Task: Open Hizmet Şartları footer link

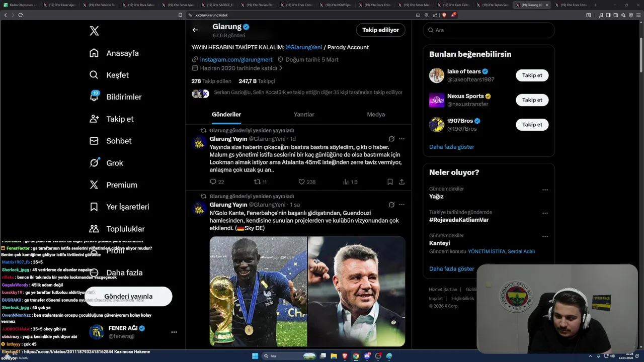Action: pos(443,290)
